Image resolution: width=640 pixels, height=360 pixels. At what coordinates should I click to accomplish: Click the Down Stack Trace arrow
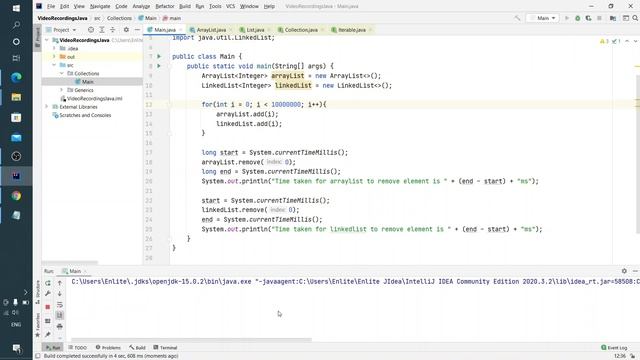tap(60, 294)
